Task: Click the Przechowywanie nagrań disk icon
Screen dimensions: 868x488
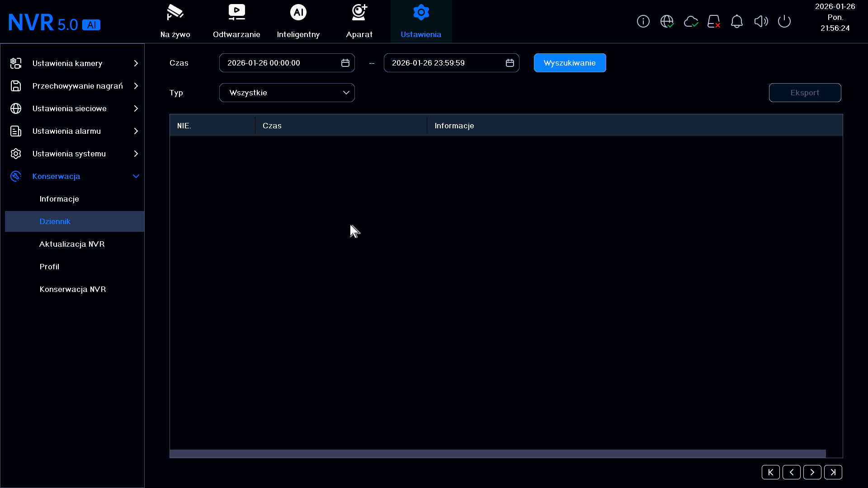Action: click(x=16, y=86)
